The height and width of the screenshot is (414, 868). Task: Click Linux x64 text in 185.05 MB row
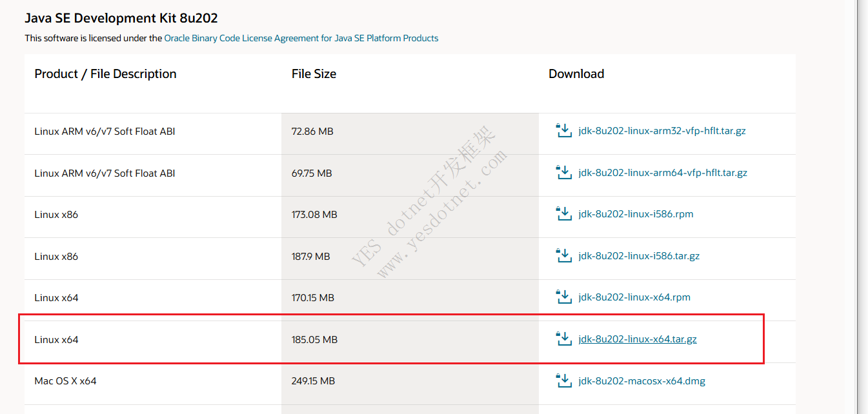[56, 340]
